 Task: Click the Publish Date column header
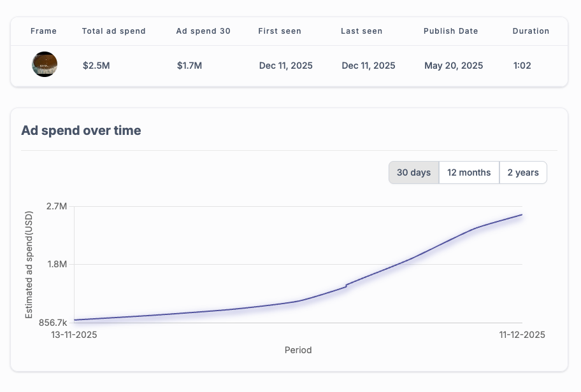[x=450, y=31]
